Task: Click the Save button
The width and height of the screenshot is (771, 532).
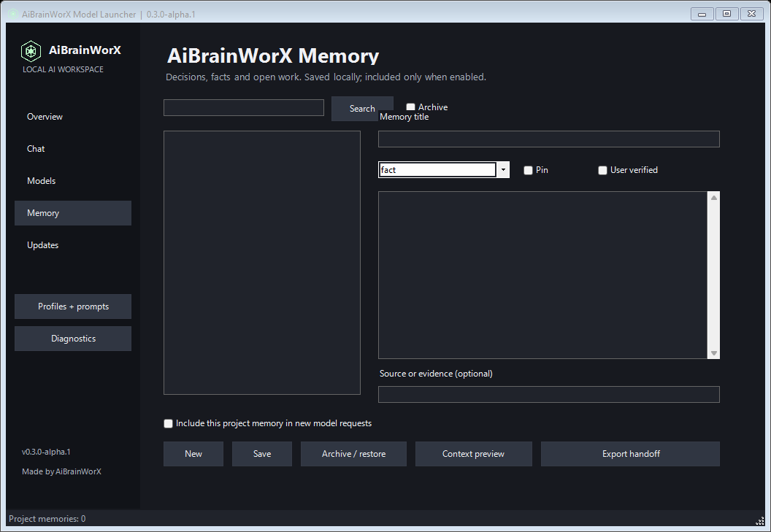Action: coord(262,454)
